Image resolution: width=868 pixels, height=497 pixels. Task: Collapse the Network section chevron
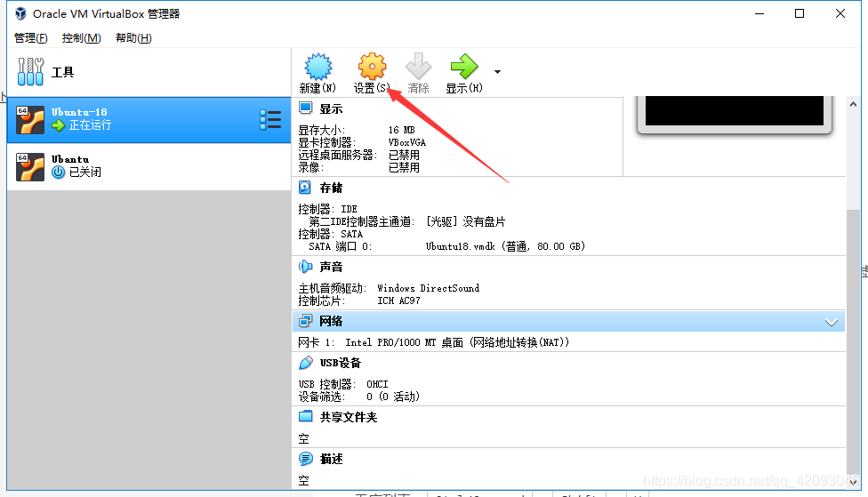tap(831, 322)
